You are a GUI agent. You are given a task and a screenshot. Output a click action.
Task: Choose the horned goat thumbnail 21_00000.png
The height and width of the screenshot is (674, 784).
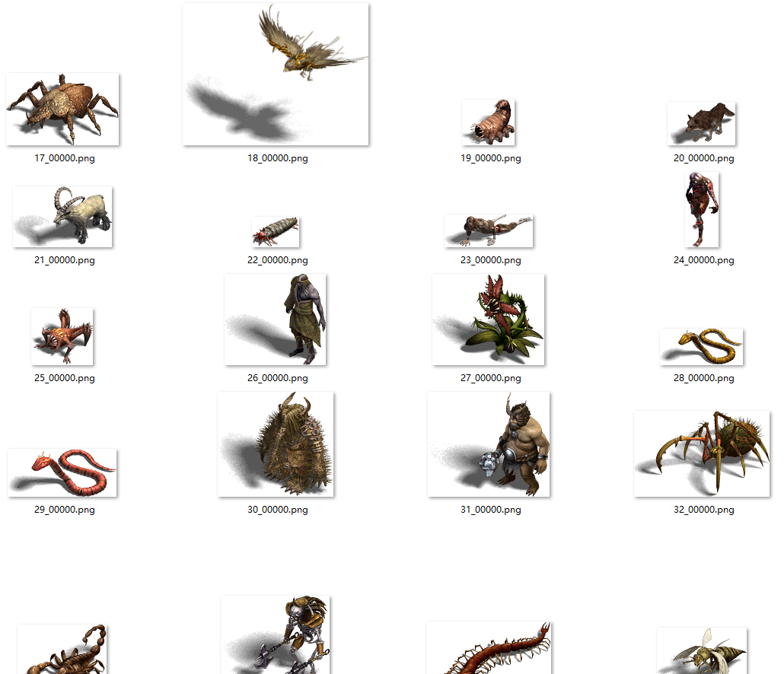point(62,217)
